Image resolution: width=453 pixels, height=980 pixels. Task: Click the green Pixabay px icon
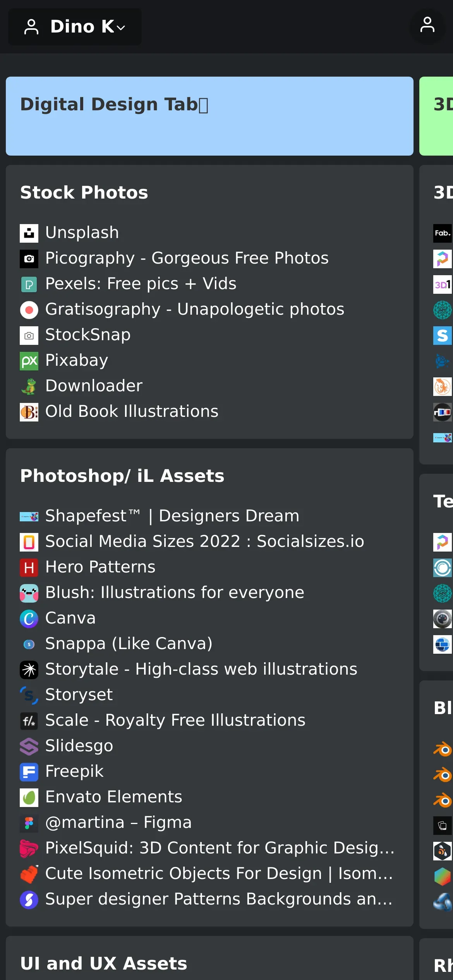click(x=29, y=361)
